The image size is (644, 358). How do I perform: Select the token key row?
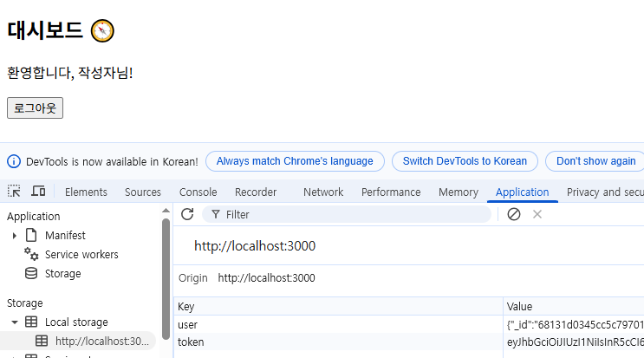click(338, 342)
